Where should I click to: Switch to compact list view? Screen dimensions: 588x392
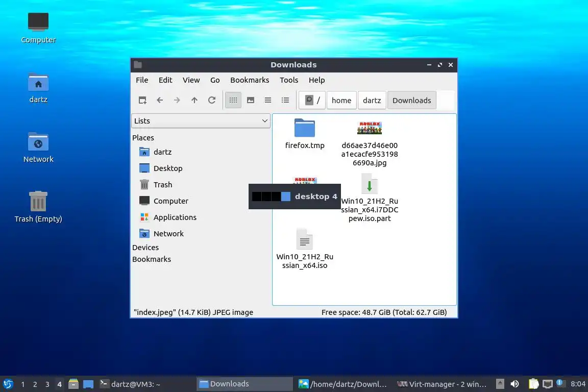coord(268,100)
